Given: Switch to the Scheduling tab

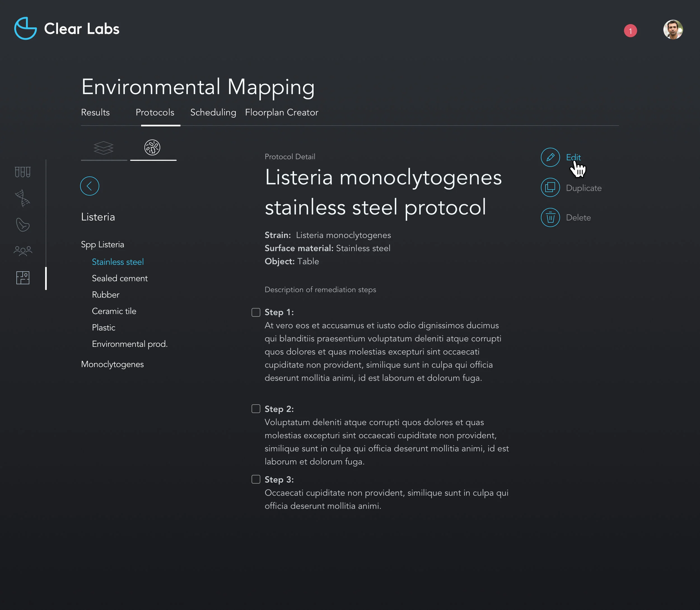Looking at the screenshot, I should (213, 112).
